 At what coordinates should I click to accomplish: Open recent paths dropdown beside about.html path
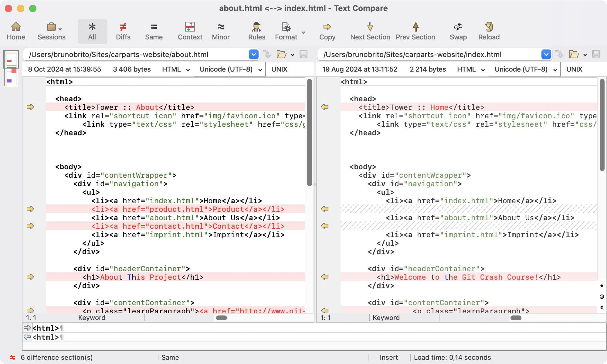pos(254,55)
